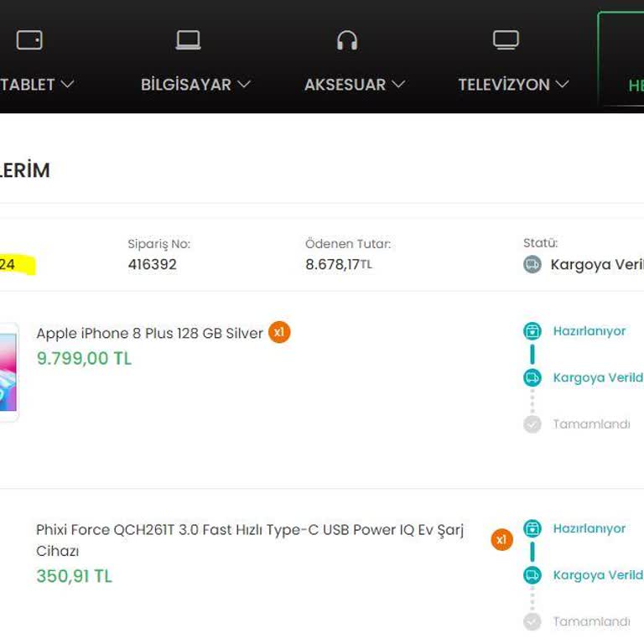Click the order status truck icon beside Kargoya Verildi
Screen dimensions: 644x644
532,264
